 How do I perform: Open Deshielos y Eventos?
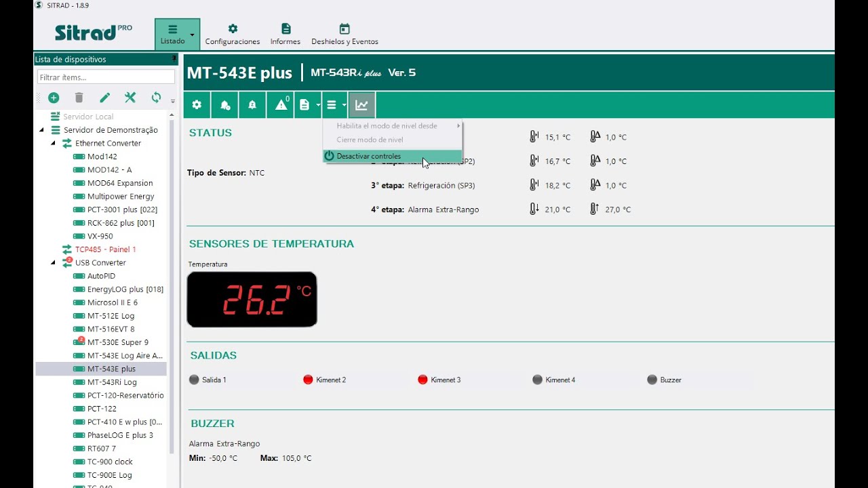click(344, 34)
